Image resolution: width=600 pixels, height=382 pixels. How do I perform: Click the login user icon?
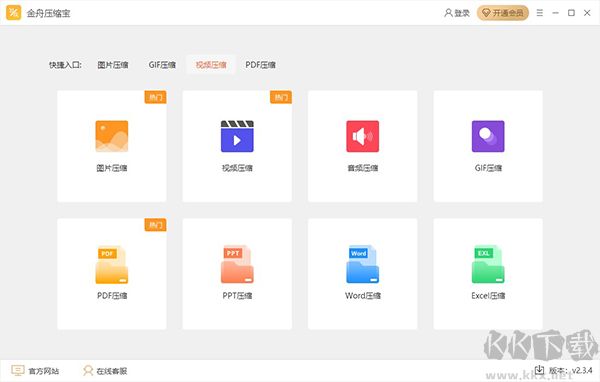pos(448,13)
